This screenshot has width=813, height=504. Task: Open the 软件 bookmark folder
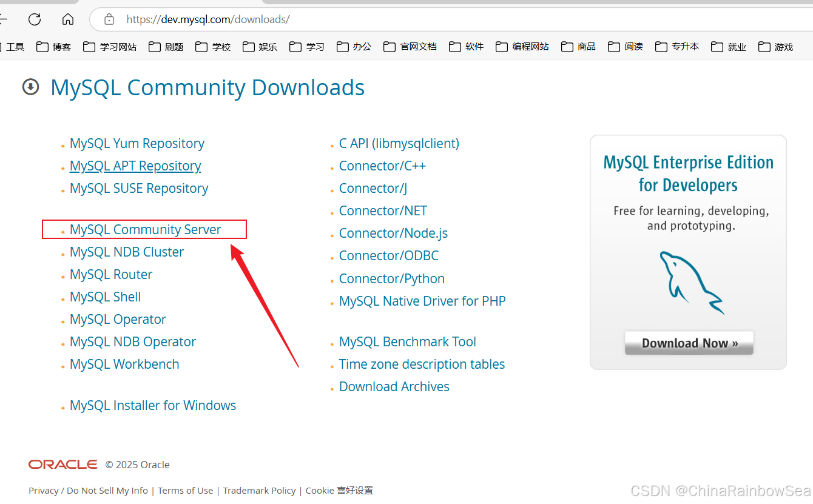[x=467, y=47]
